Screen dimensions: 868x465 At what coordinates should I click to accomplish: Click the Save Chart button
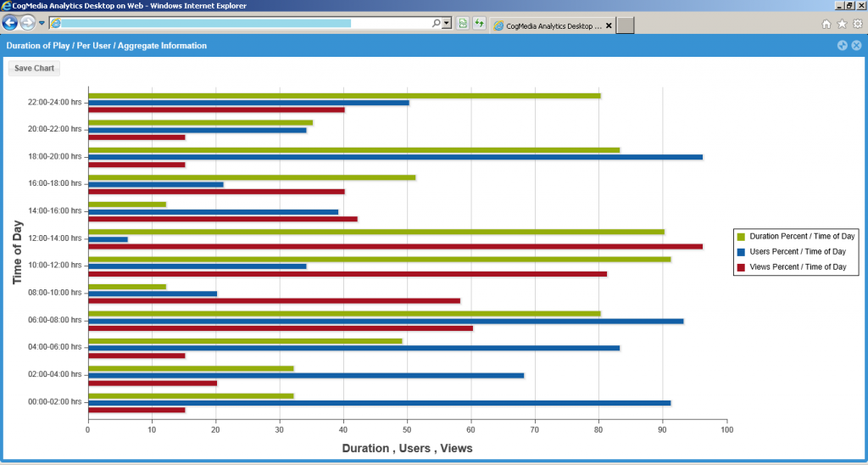click(x=34, y=68)
